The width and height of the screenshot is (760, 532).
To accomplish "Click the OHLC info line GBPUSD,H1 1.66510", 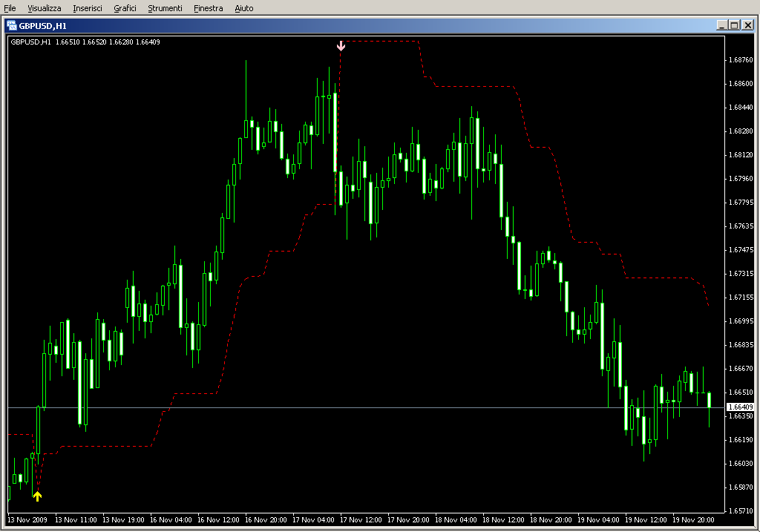I will tap(85, 42).
